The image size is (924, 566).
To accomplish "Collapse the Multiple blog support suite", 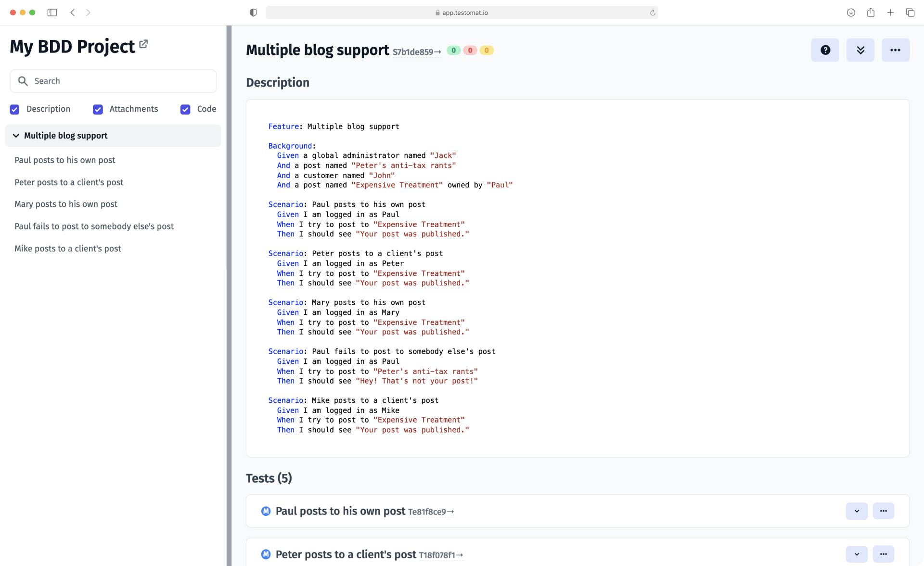I will point(16,136).
